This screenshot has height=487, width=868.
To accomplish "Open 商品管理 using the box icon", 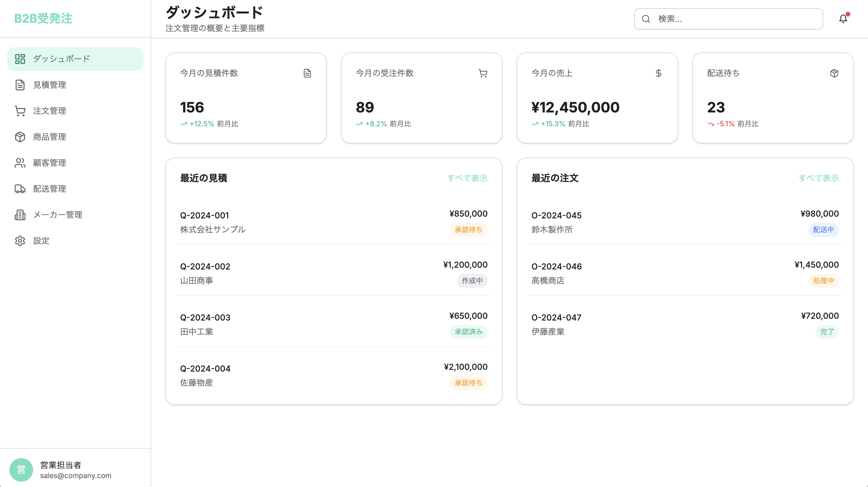I will click(x=20, y=137).
